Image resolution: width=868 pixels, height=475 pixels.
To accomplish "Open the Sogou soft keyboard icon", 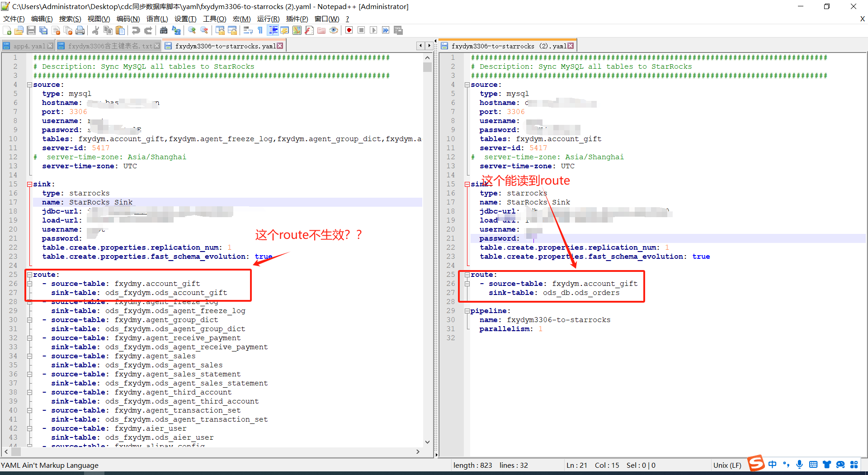I will (x=813, y=465).
